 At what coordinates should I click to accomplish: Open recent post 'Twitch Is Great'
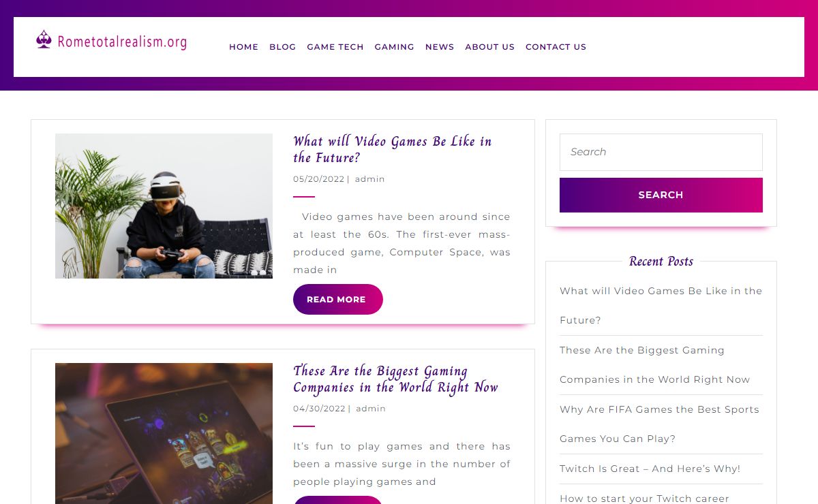[x=650, y=469]
